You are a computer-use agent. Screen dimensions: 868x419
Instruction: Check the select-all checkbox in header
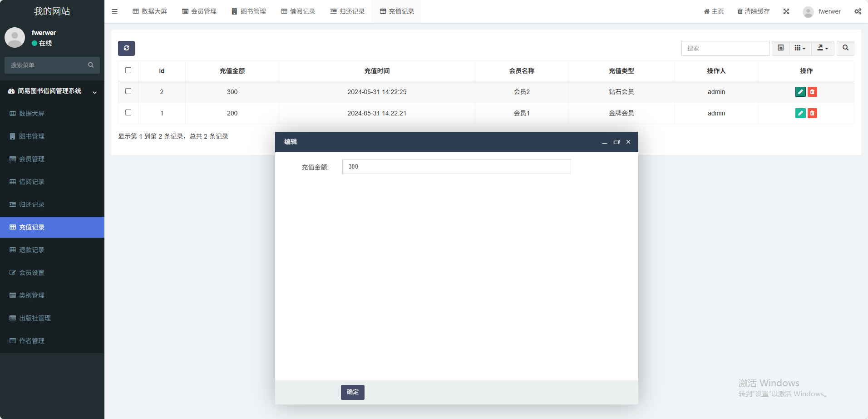click(128, 70)
